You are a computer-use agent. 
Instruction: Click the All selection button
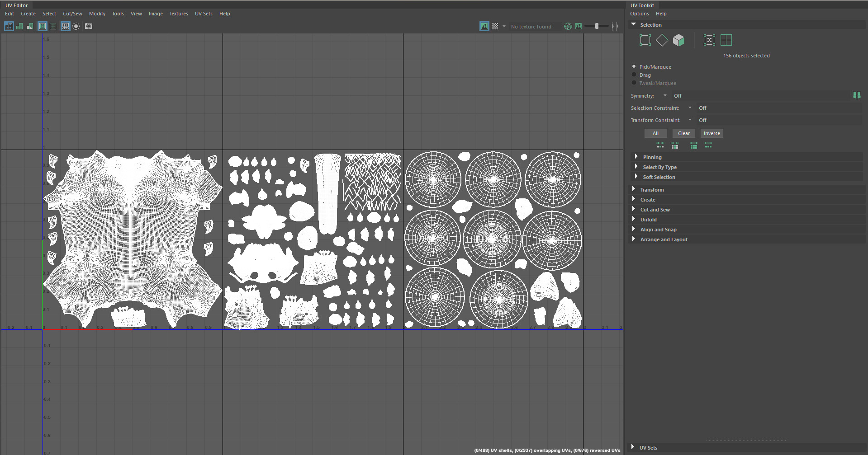click(x=655, y=133)
